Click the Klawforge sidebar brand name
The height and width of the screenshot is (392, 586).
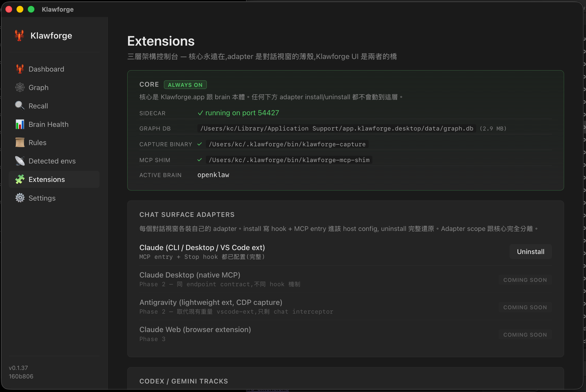[51, 36]
